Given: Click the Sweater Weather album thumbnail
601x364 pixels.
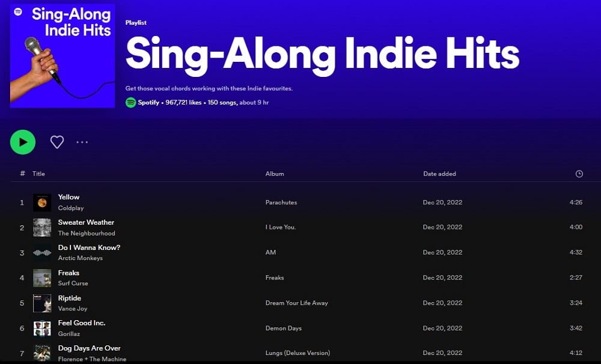Looking at the screenshot, I should (42, 228).
